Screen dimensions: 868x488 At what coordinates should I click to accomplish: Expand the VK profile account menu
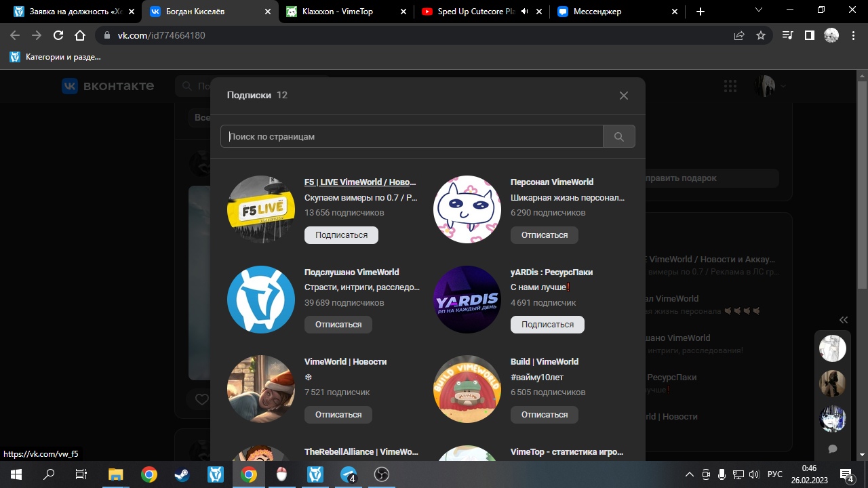coord(771,86)
